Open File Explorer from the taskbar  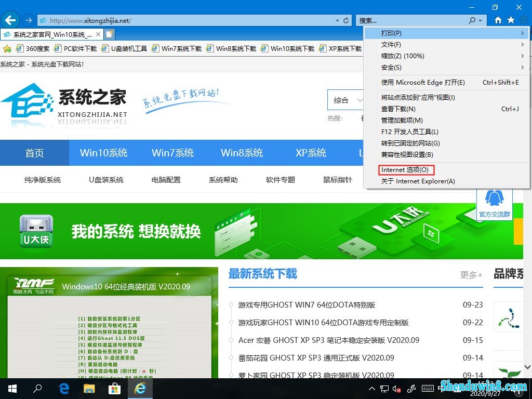coord(89,389)
